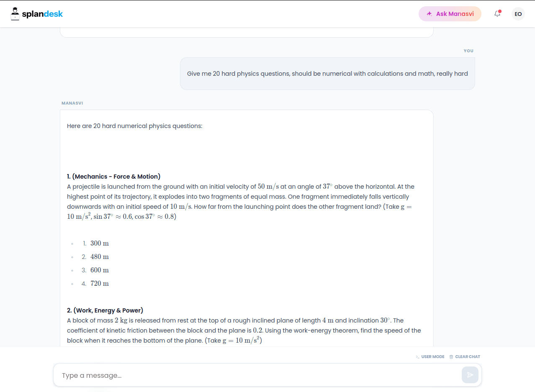The width and height of the screenshot is (535, 392).
Task: Open the EO profile avatar
Action: click(518, 14)
